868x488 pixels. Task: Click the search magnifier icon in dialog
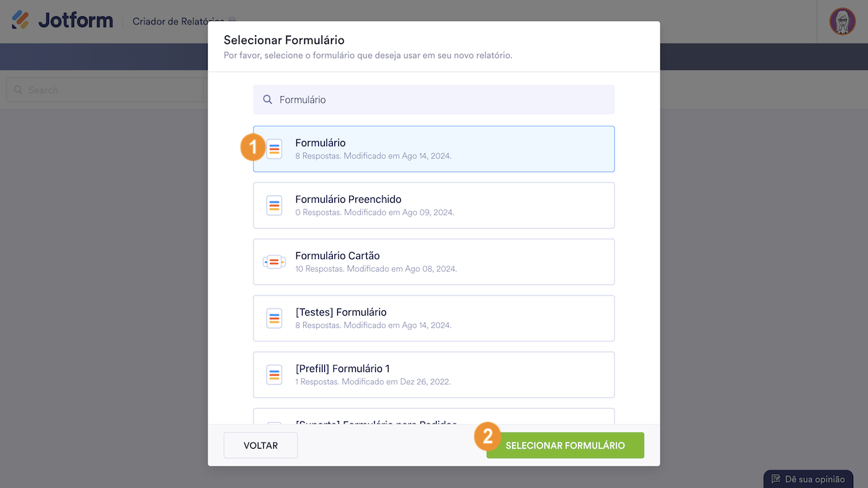[268, 100]
